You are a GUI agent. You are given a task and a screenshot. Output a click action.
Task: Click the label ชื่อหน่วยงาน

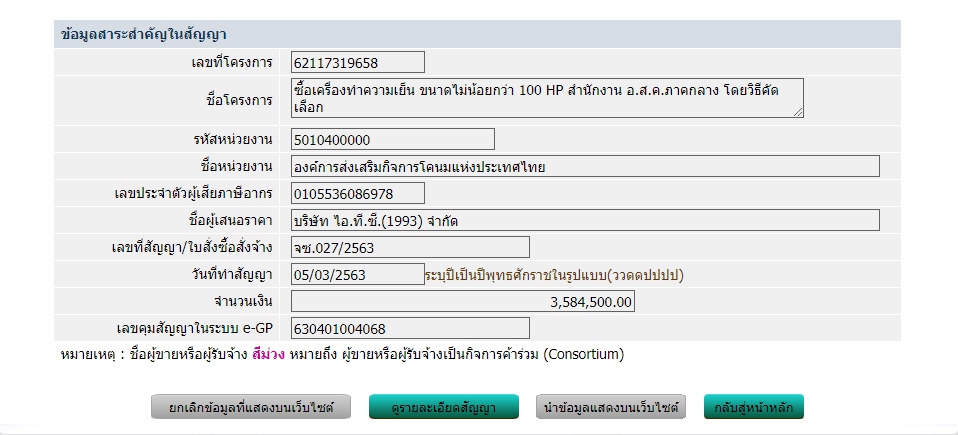point(236,167)
